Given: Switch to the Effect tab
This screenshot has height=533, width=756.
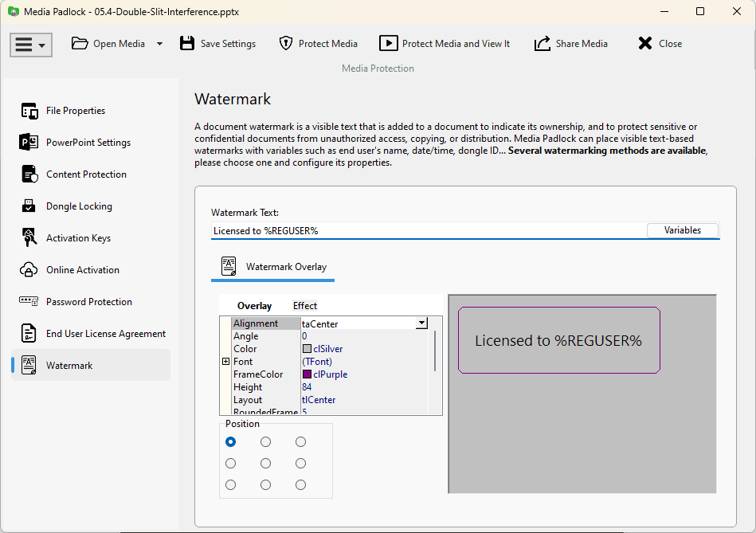Looking at the screenshot, I should coord(304,306).
